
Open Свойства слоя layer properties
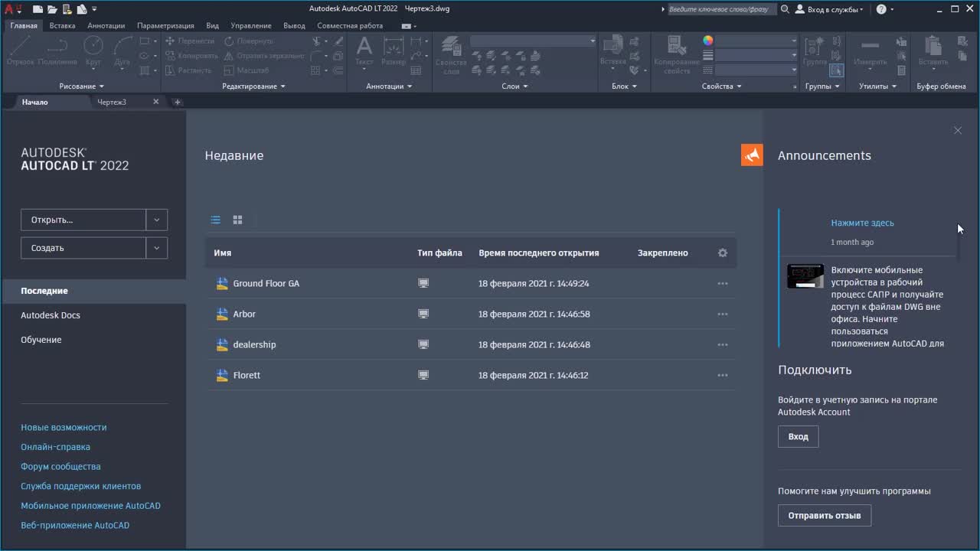[451, 55]
